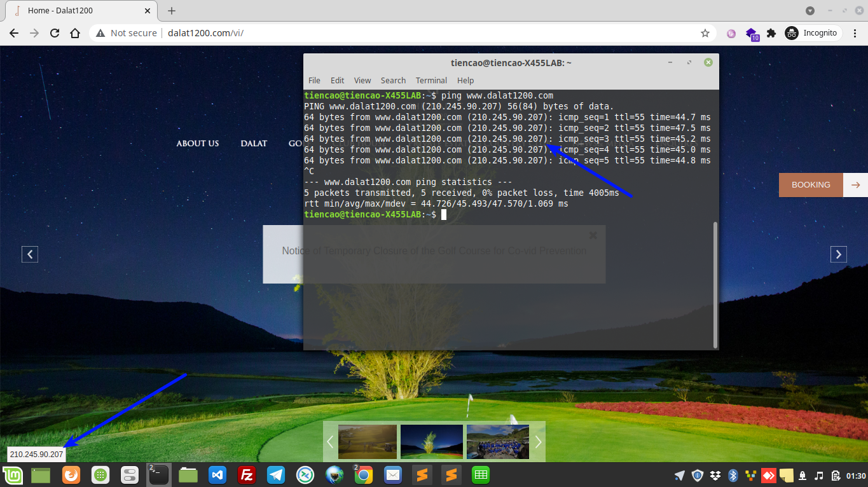Open the ABOUT US page link
This screenshot has width=868, height=487.
point(197,143)
